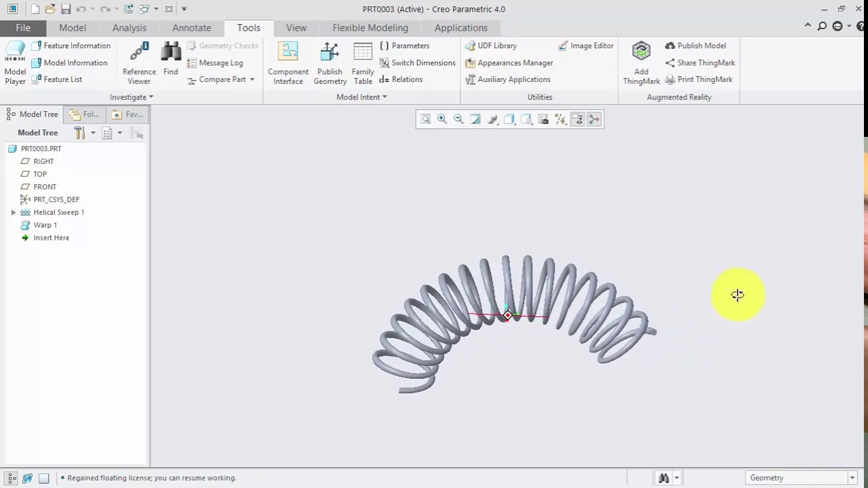Click the Refit zoom icon in graphics toolbar
Image resolution: width=868 pixels, height=488 pixels.
tap(425, 119)
